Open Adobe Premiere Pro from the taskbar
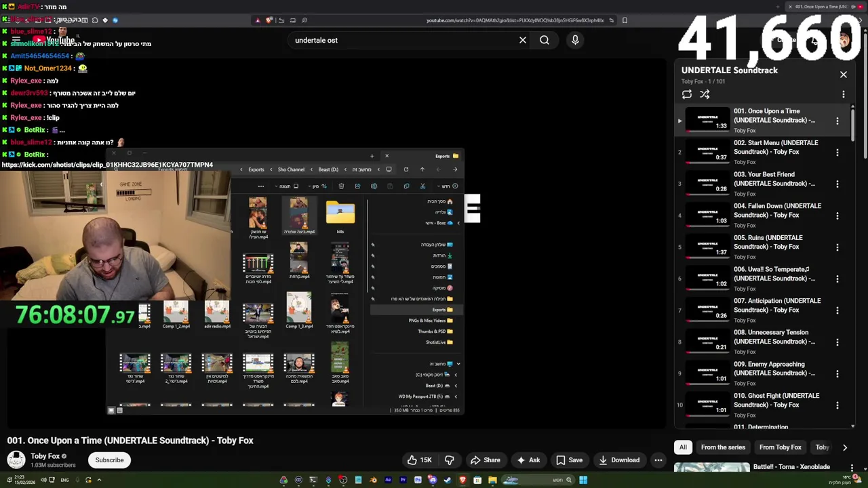This screenshot has width=868, height=488. (x=403, y=480)
